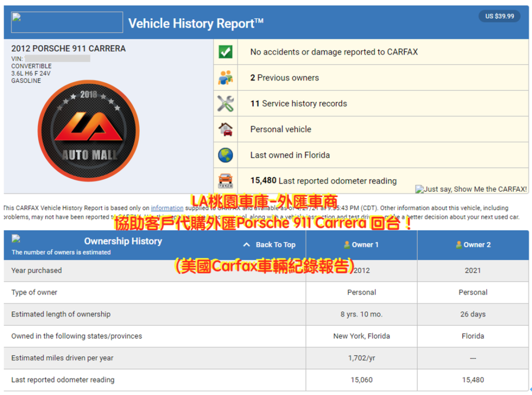Click the Back To Top link

click(275, 245)
